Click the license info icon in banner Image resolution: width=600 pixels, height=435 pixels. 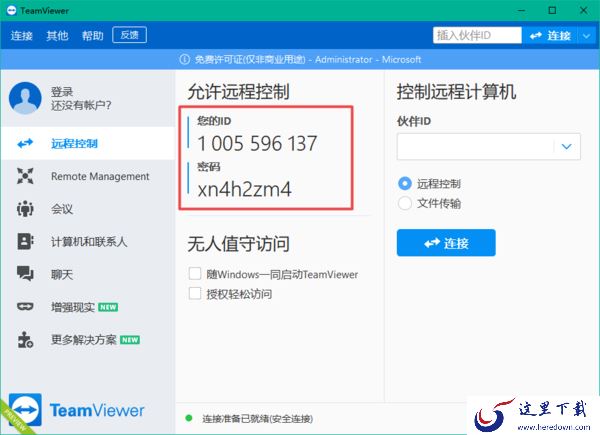pyautogui.click(x=184, y=59)
